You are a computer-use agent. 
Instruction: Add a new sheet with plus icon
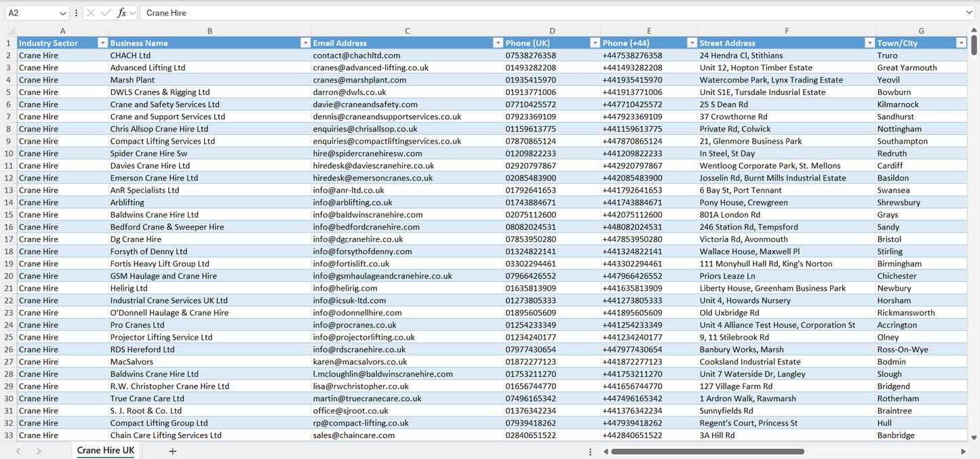(172, 451)
